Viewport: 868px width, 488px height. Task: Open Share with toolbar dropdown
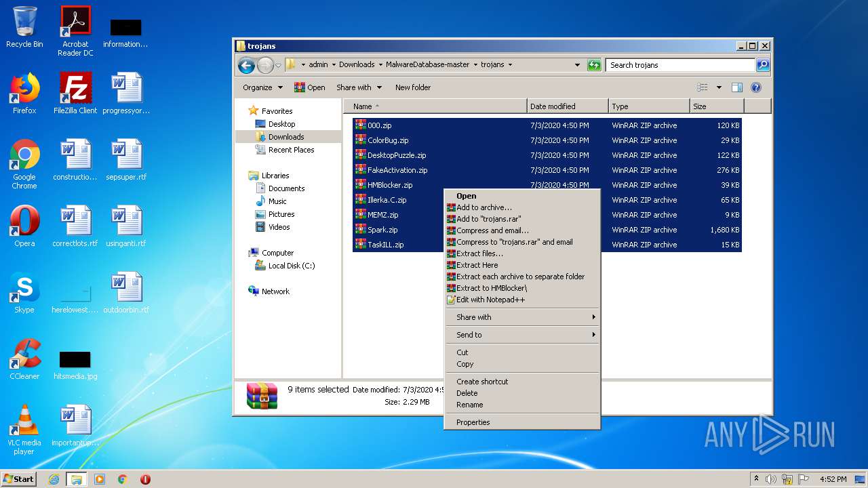click(x=359, y=87)
